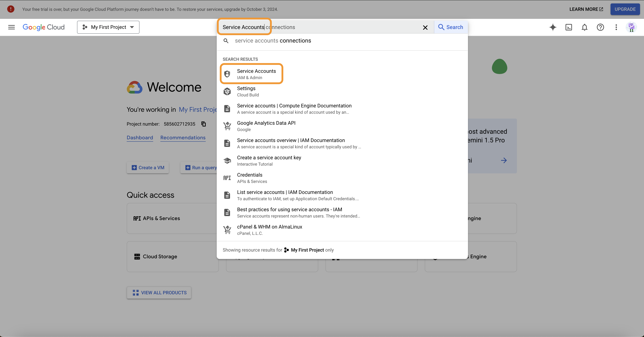Open Gemini AI assistant sparkle icon
The height and width of the screenshot is (337, 644).
point(553,27)
